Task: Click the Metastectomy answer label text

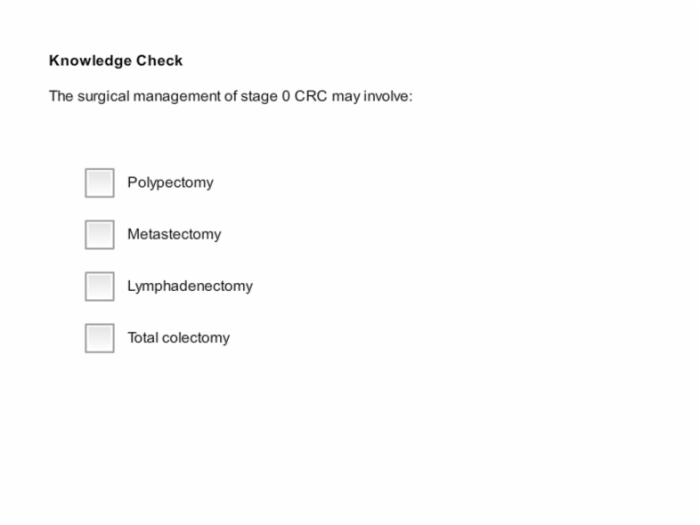Action: (x=174, y=234)
